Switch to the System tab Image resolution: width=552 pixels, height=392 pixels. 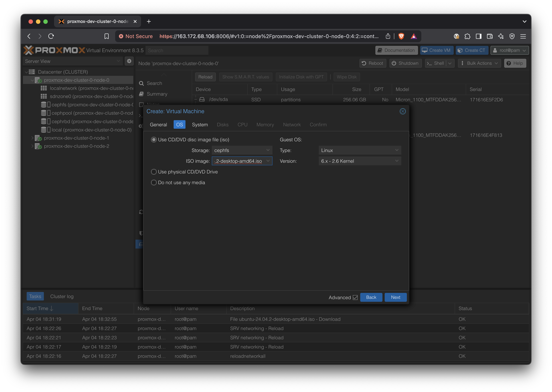[200, 125]
